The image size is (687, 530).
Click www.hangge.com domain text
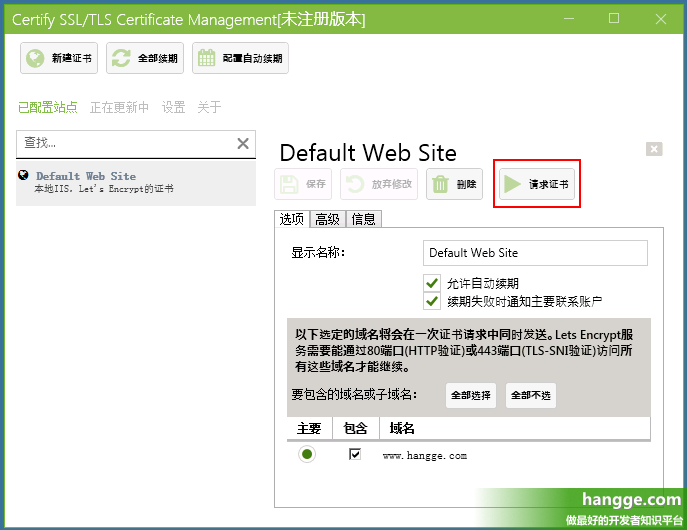click(425, 456)
